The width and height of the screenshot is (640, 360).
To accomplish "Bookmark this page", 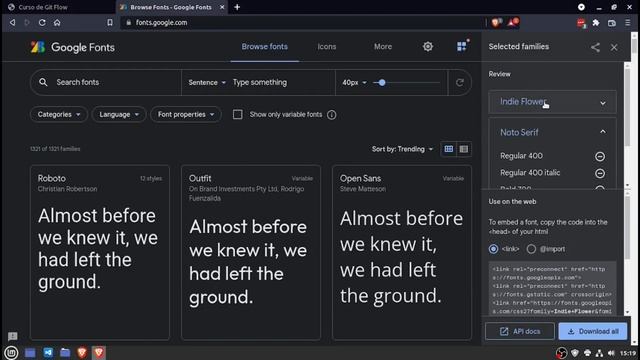I will pos(110,22).
